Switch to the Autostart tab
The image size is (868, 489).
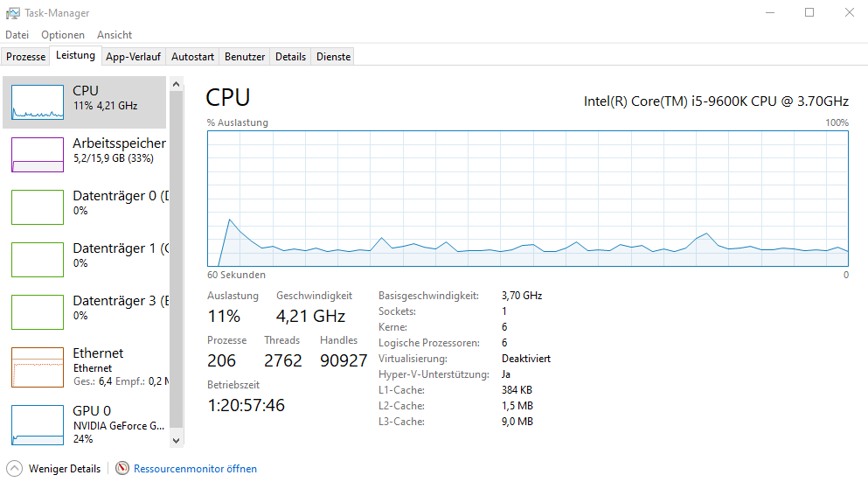(192, 57)
